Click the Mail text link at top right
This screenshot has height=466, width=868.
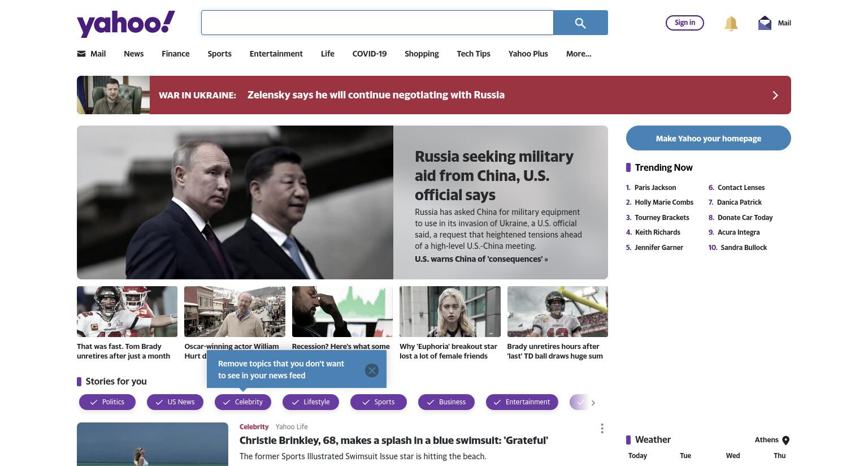(784, 23)
